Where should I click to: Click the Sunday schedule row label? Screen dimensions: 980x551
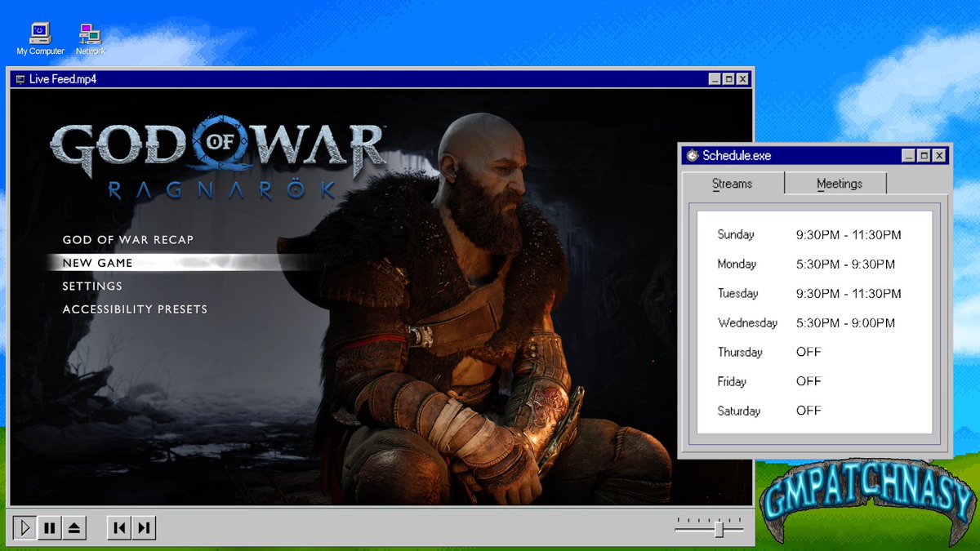[736, 235]
